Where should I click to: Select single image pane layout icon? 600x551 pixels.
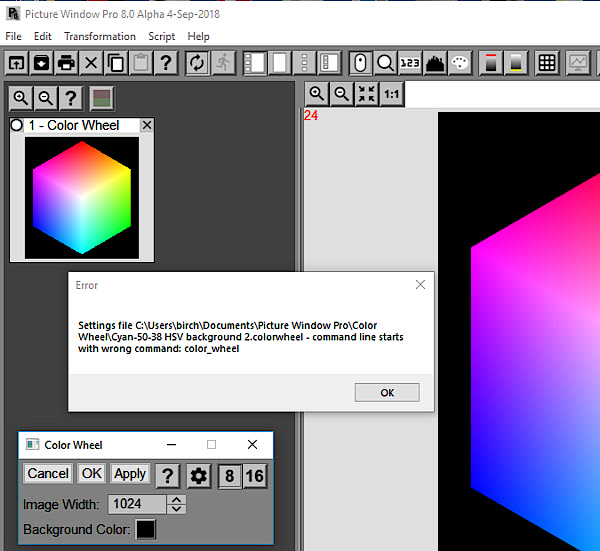(x=279, y=63)
